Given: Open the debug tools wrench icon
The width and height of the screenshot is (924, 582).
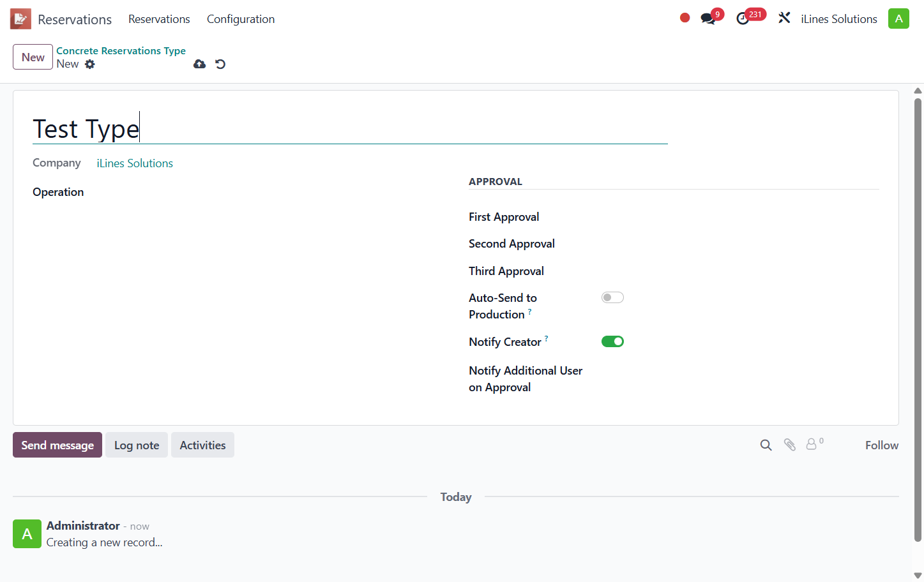Looking at the screenshot, I should pyautogui.click(x=784, y=19).
